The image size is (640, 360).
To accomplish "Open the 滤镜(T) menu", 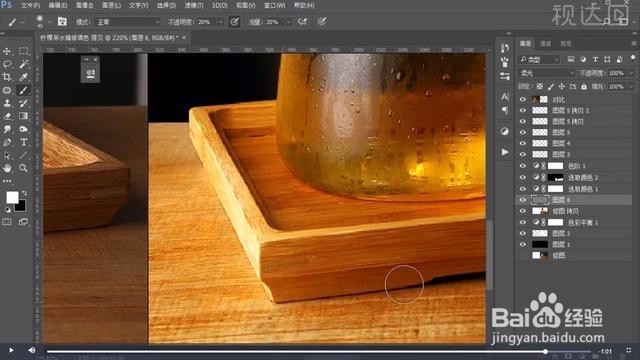I will point(193,6).
